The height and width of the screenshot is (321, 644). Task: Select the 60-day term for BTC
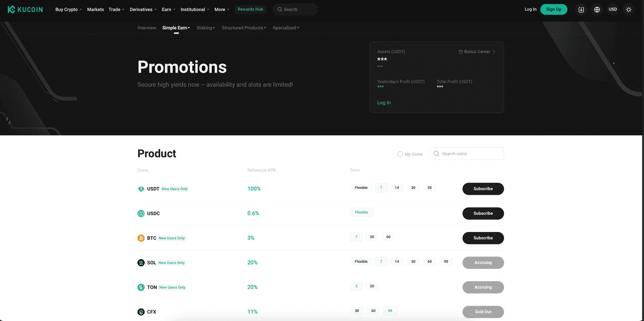388,237
